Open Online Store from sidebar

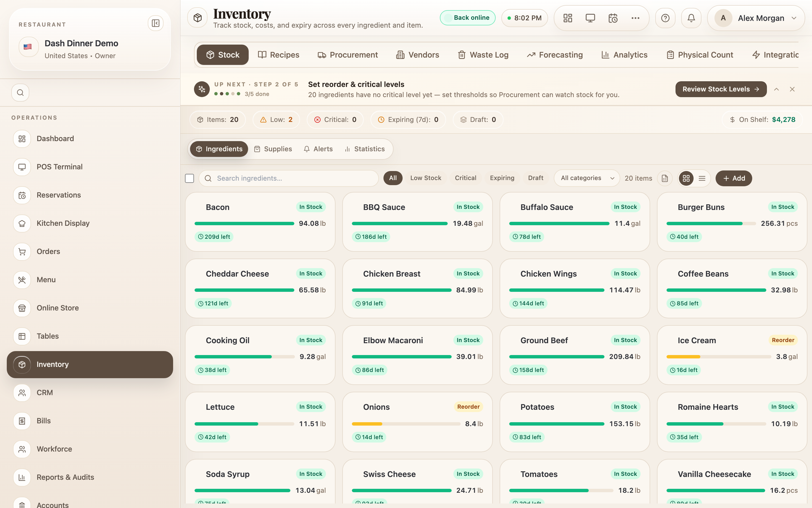pos(90,308)
